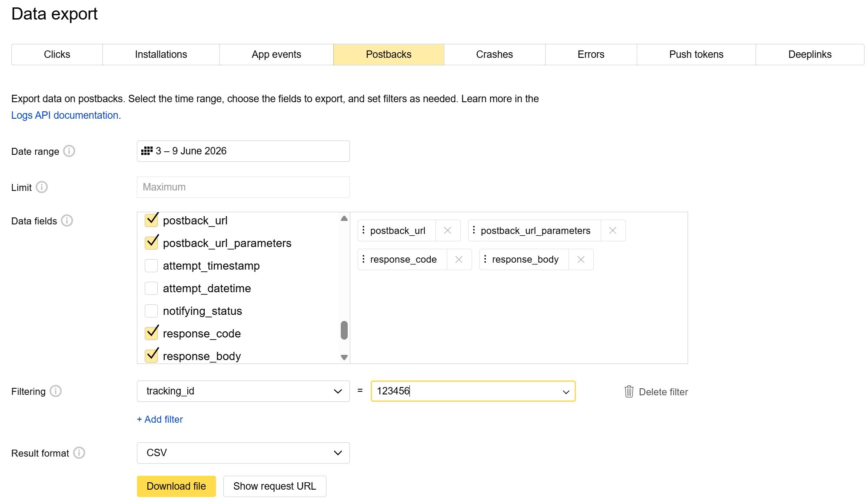Click the Limit input field
The image size is (868, 504).
(243, 187)
